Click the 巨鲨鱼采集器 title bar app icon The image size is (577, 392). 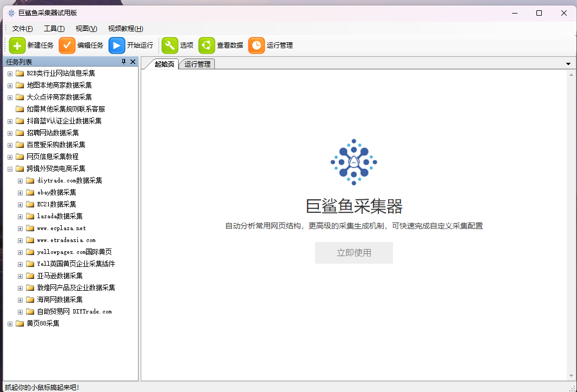[11, 13]
